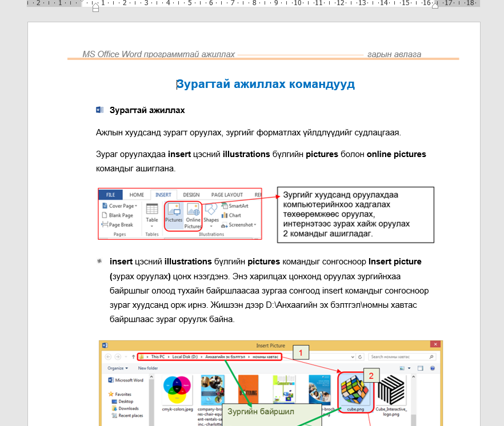Click the Forward arrow in the Insert Picture dialog
This screenshot has height=426, width=504.
click(x=118, y=356)
